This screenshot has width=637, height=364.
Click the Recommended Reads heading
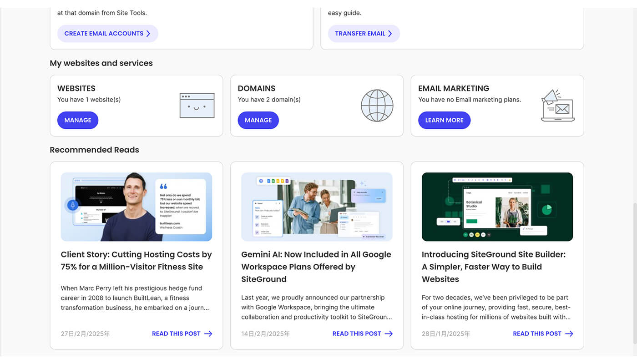pyautogui.click(x=94, y=150)
